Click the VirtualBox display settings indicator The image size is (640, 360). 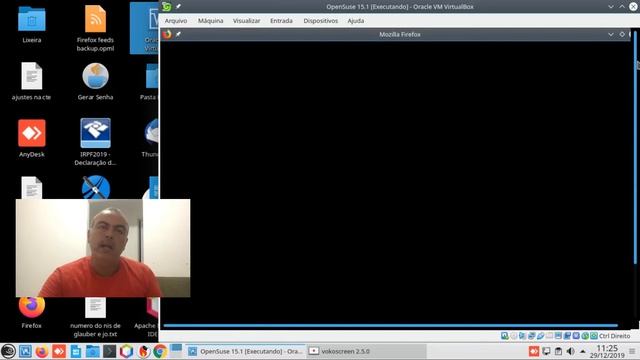click(x=558, y=336)
